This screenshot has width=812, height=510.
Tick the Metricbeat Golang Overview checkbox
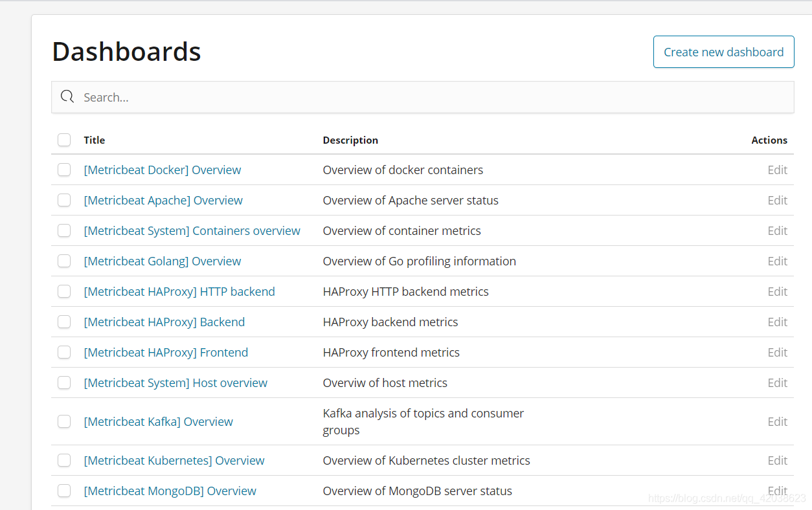64,261
